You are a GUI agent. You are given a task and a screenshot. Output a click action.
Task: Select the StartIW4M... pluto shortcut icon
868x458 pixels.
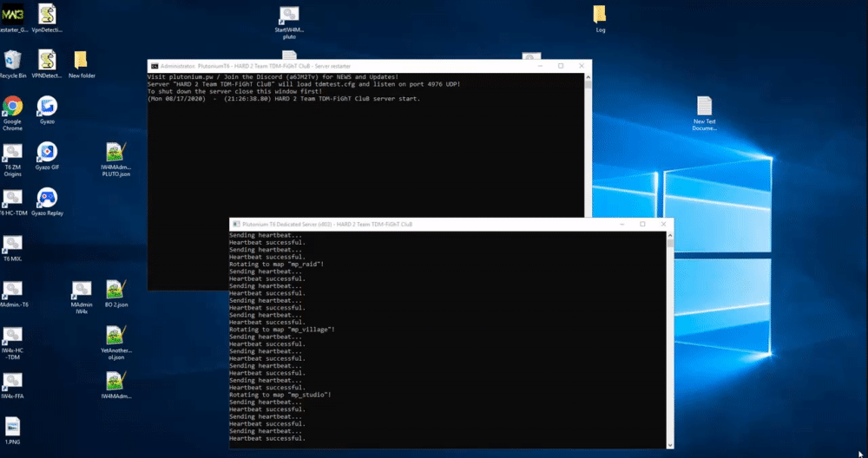[289, 23]
